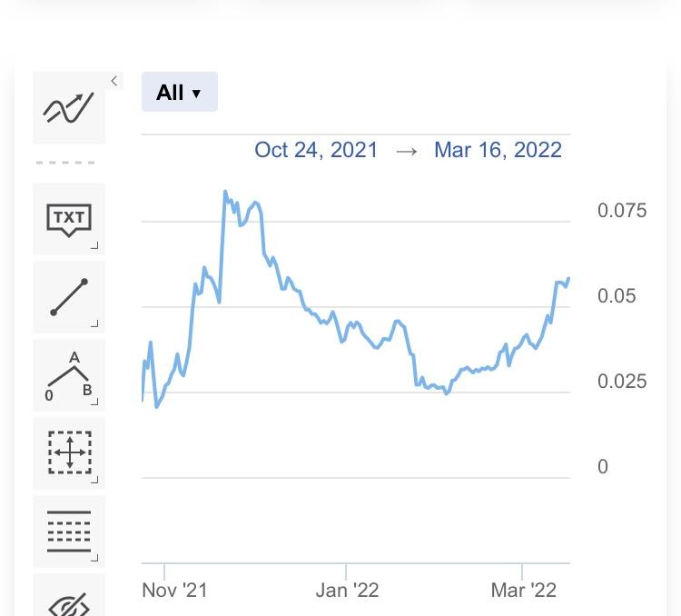
Task: Open the All range dropdown
Action: tap(180, 92)
